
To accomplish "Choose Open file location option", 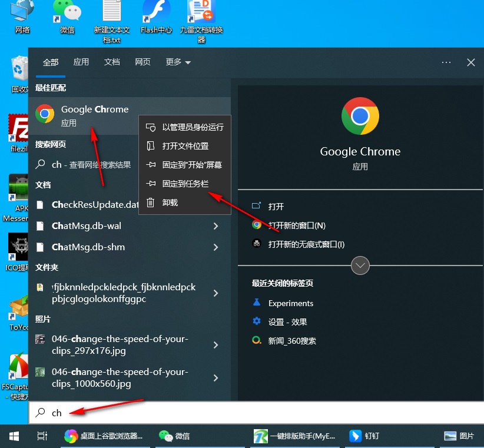I will pyautogui.click(x=185, y=146).
